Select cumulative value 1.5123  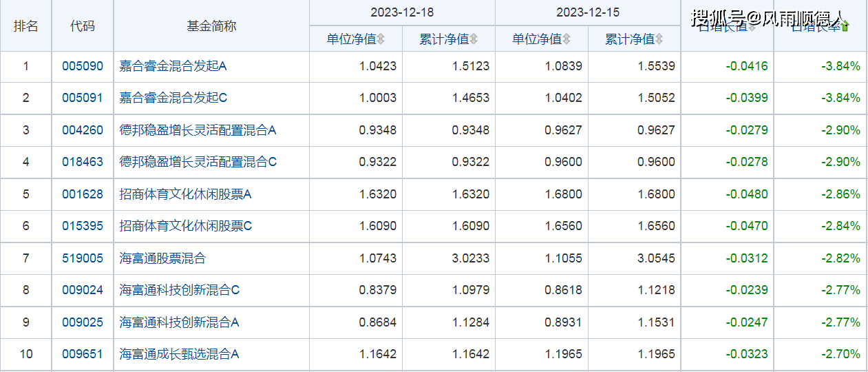[x=471, y=66]
